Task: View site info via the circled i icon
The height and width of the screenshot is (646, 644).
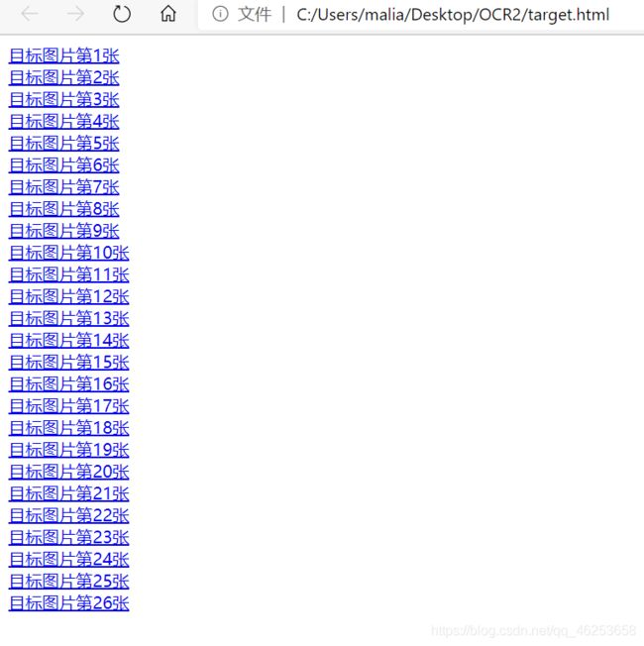Action: point(220,14)
